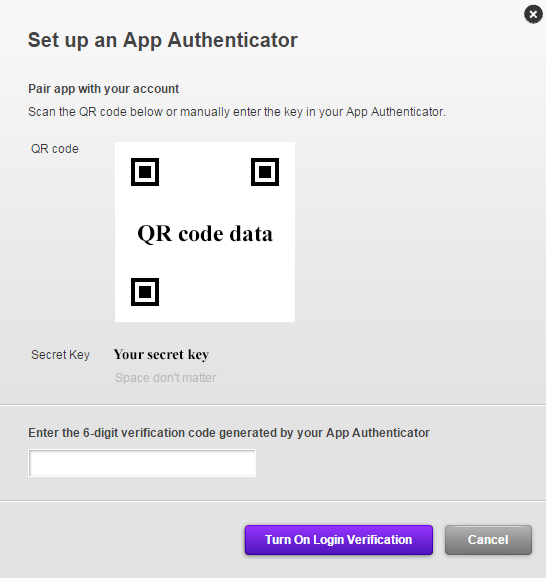This screenshot has width=546, height=578.
Task: Click the 'Secret Key' label
Action: pyautogui.click(x=60, y=355)
